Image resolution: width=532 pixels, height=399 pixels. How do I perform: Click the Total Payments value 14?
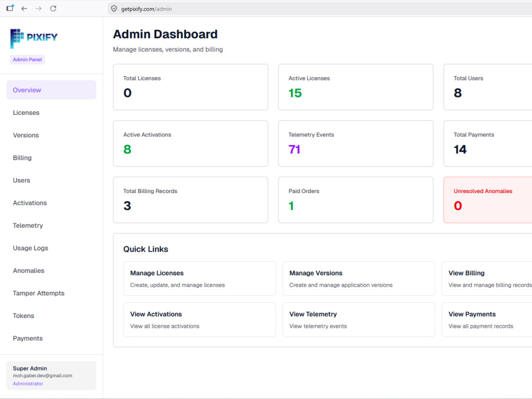click(460, 149)
